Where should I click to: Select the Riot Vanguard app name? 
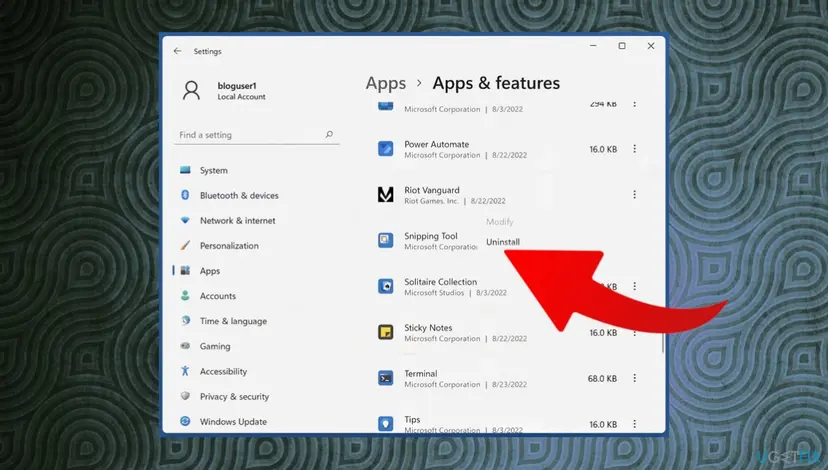tap(431, 190)
